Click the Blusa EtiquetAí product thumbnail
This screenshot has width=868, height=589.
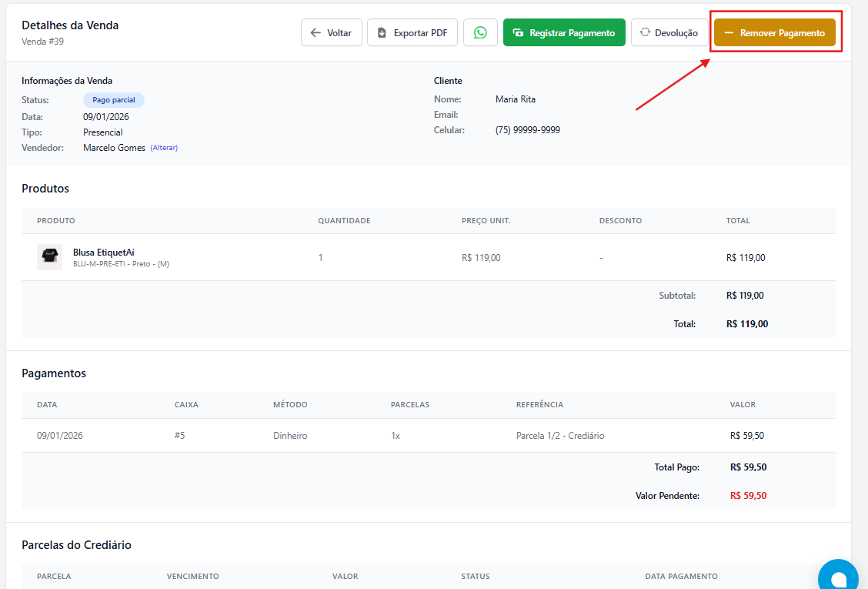pyautogui.click(x=49, y=257)
